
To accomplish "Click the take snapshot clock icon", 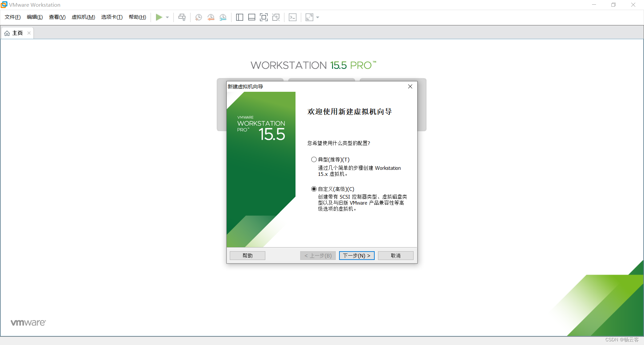I will click(199, 17).
